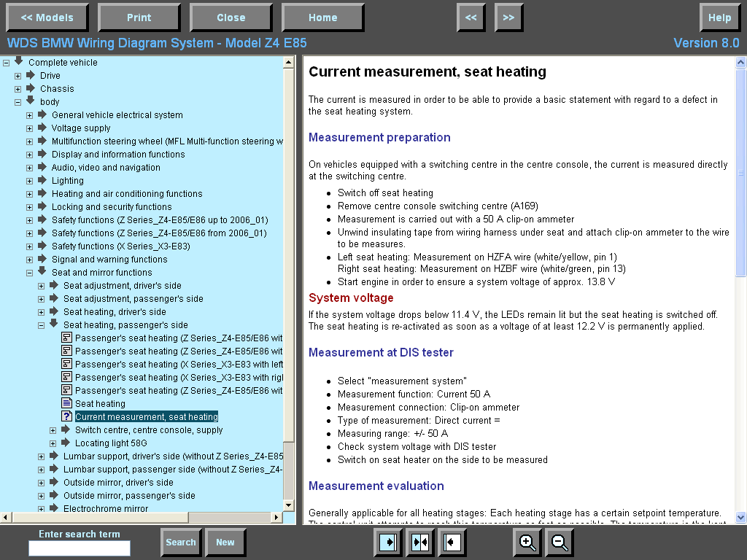Click the zoom out magnifier icon
747x560 pixels.
pos(560,542)
